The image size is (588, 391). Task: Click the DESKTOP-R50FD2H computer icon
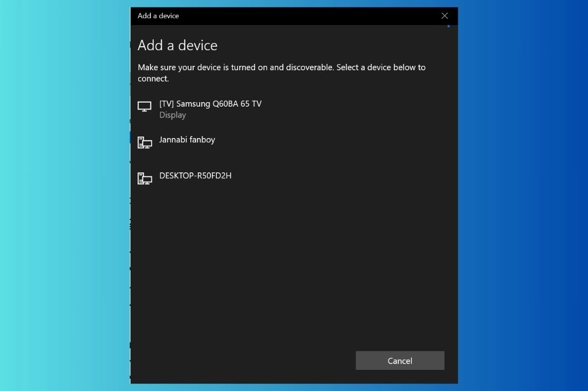[145, 178]
